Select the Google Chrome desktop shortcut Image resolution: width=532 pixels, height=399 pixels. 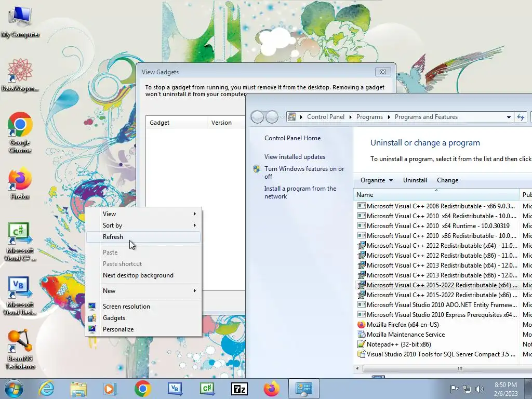click(x=20, y=132)
